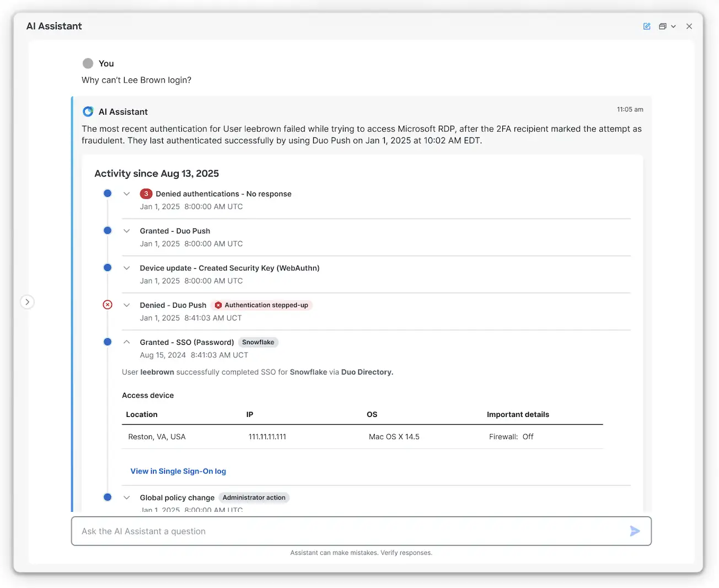Click the Administrator action badge
719x588 pixels.
tap(254, 497)
